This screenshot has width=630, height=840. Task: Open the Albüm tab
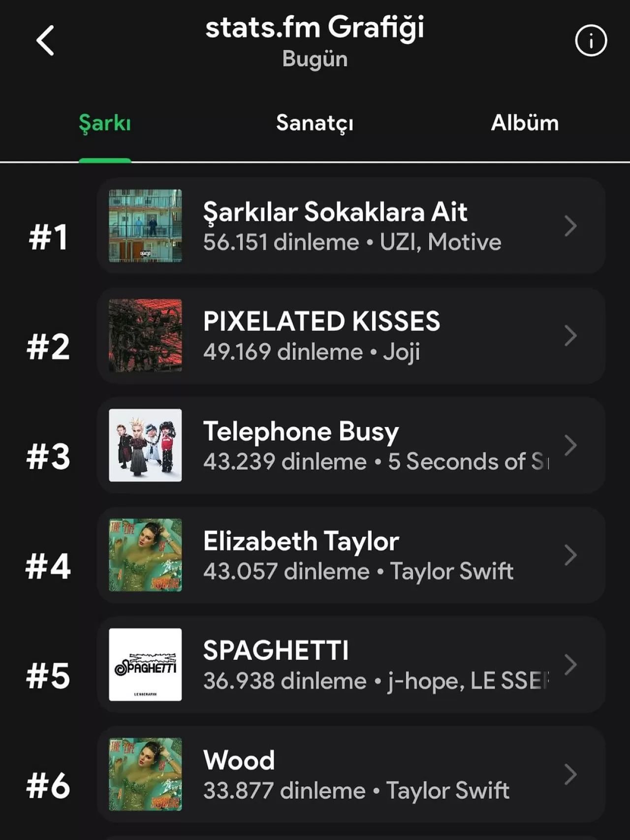tap(525, 123)
